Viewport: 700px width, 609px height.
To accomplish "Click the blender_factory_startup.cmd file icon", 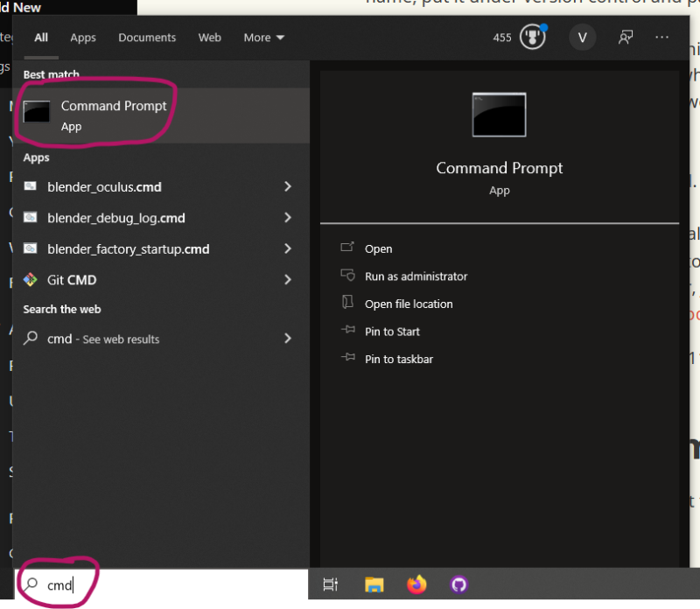I will [x=31, y=248].
